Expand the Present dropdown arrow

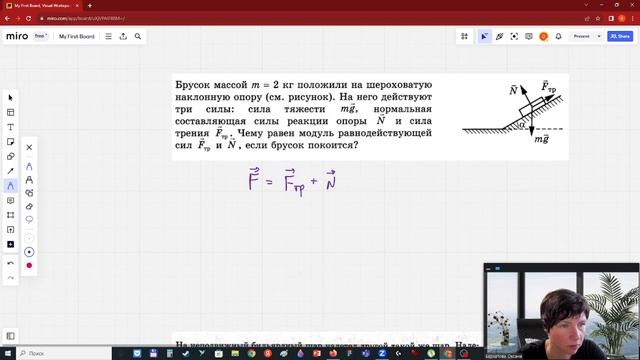point(599,36)
